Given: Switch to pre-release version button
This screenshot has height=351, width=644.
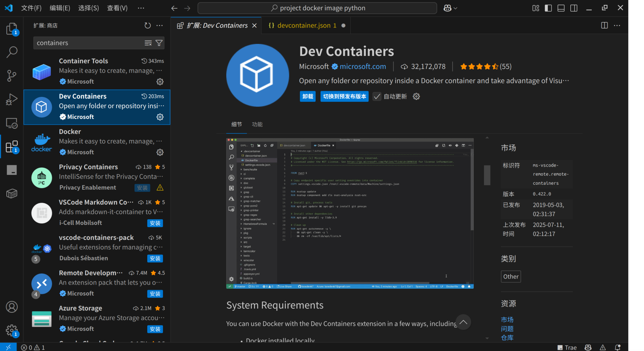Looking at the screenshot, I should click(345, 96).
